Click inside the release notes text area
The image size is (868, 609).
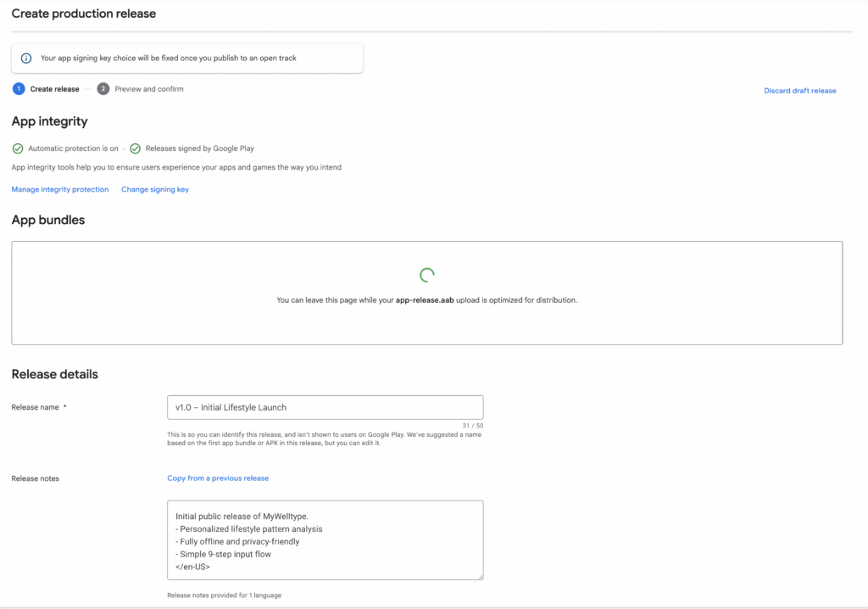coord(325,540)
